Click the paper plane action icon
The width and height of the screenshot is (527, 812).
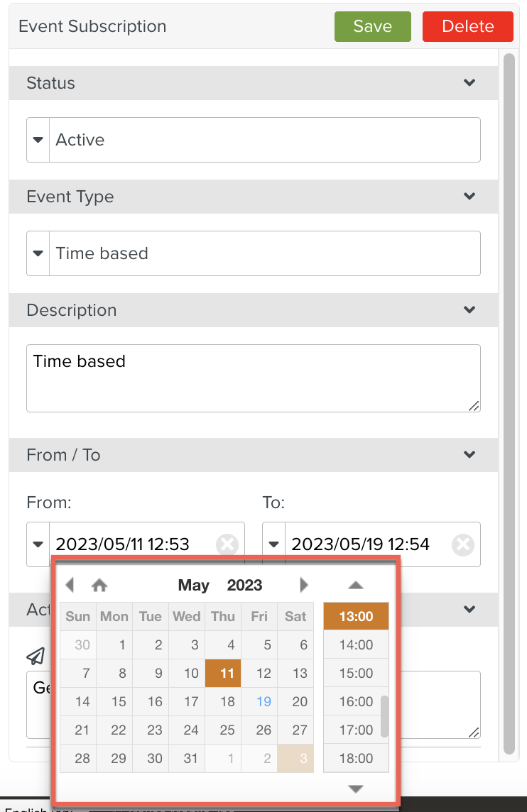36,656
